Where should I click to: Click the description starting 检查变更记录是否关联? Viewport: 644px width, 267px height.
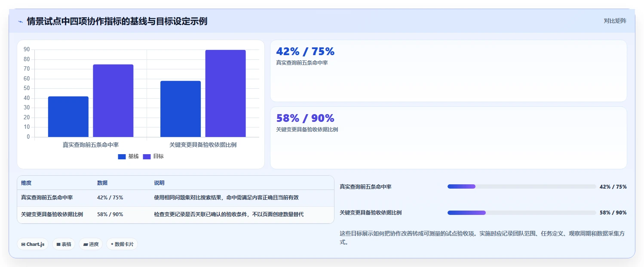(x=229, y=214)
